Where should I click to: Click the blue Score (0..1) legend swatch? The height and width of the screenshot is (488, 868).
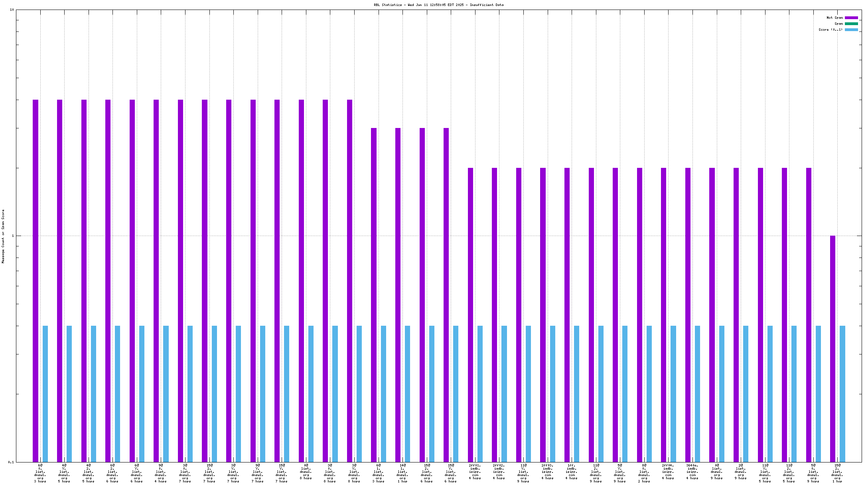tap(851, 30)
